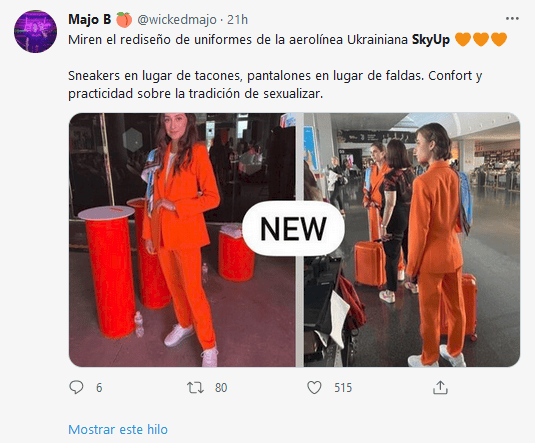
Task: Open left photo of orange uniform
Action: click(182, 240)
